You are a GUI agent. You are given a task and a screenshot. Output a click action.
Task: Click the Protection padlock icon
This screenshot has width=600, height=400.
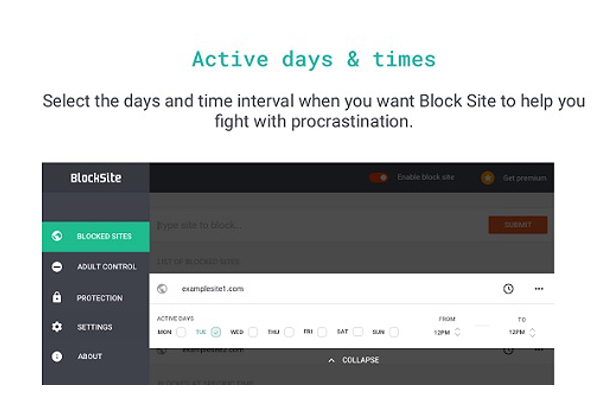point(57,297)
